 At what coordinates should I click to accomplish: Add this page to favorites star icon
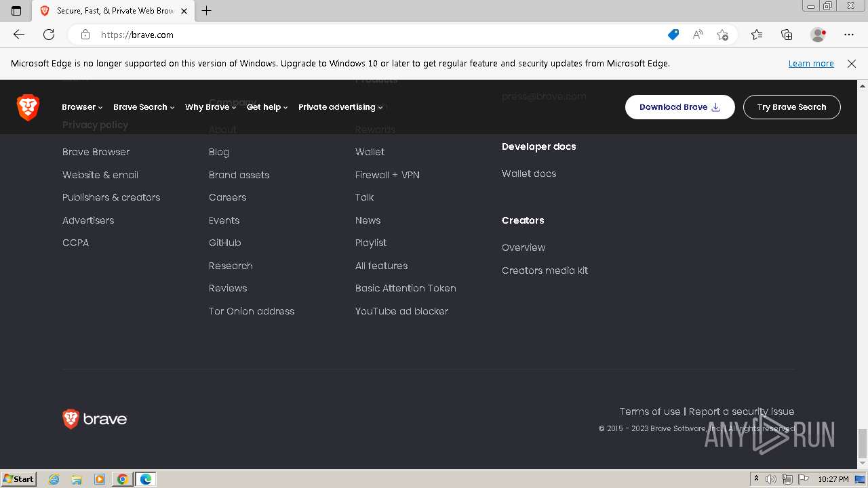click(x=722, y=35)
